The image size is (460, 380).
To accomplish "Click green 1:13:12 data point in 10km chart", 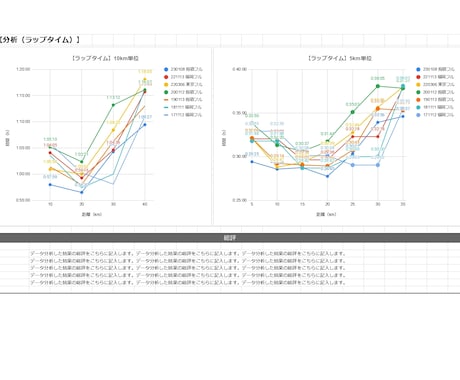I will tap(113, 105).
